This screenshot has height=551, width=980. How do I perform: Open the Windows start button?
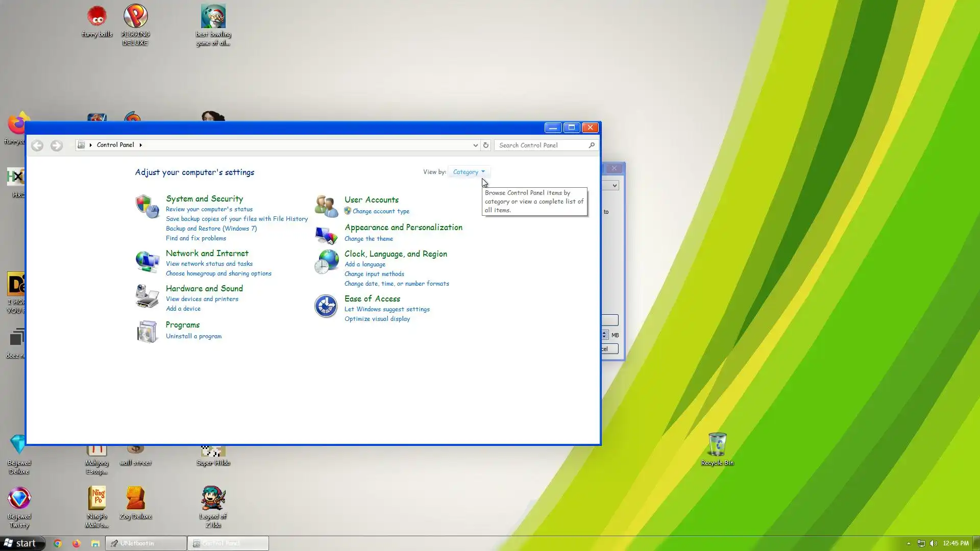pos(20,543)
